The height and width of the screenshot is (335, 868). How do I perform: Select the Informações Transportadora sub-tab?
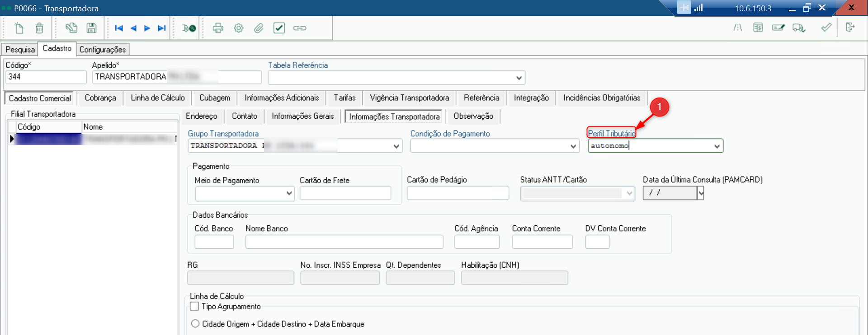[394, 116]
